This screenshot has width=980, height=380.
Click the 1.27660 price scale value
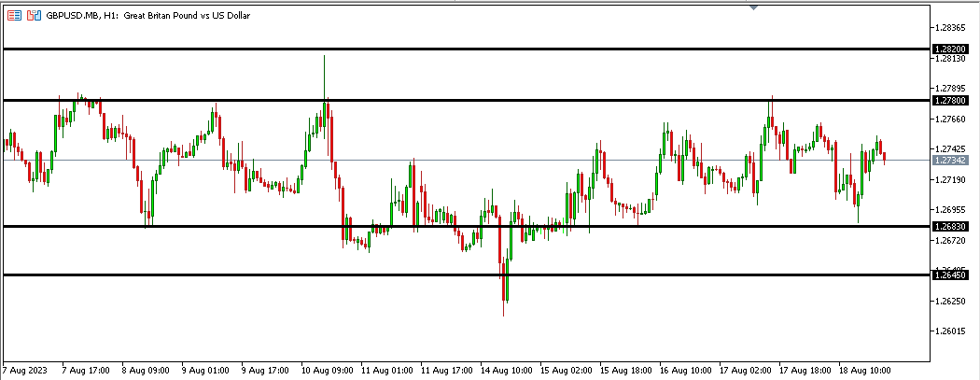(x=951, y=119)
